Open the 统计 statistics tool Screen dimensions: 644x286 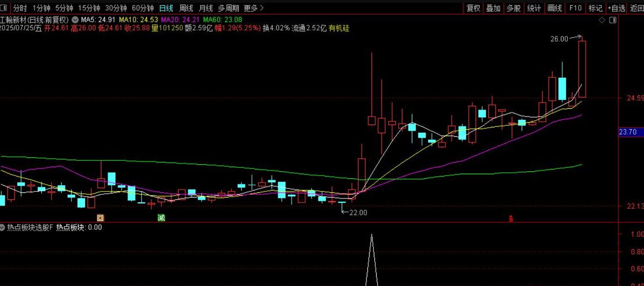click(534, 8)
